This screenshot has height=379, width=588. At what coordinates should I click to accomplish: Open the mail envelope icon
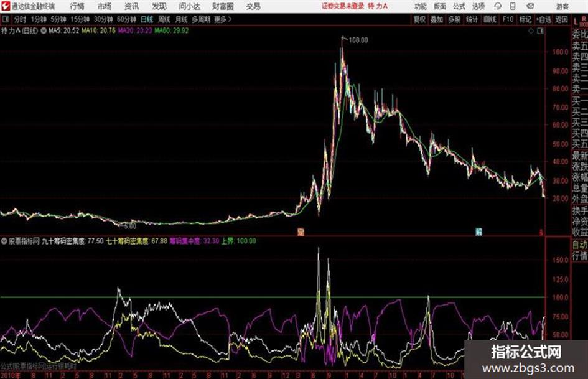[x=530, y=6]
